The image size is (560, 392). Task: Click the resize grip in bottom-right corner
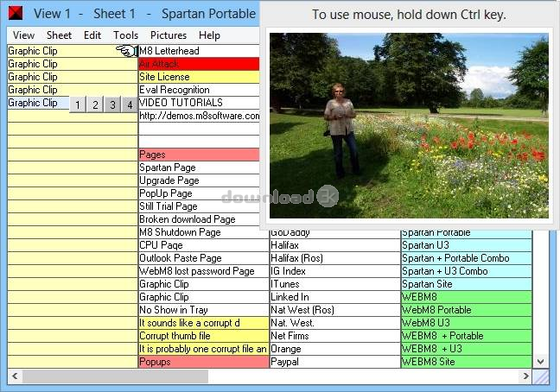[541, 376]
